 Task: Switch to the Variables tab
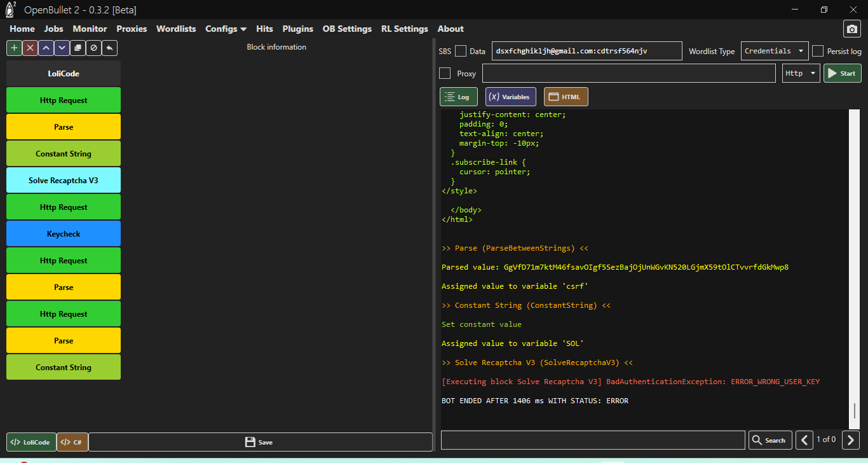tap(510, 97)
